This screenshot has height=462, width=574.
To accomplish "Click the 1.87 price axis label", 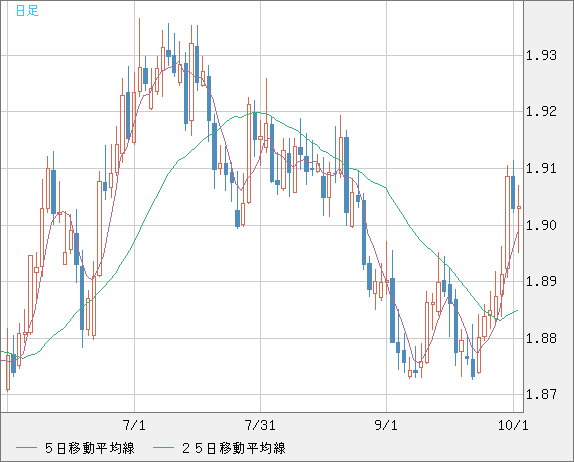I will [541, 394].
